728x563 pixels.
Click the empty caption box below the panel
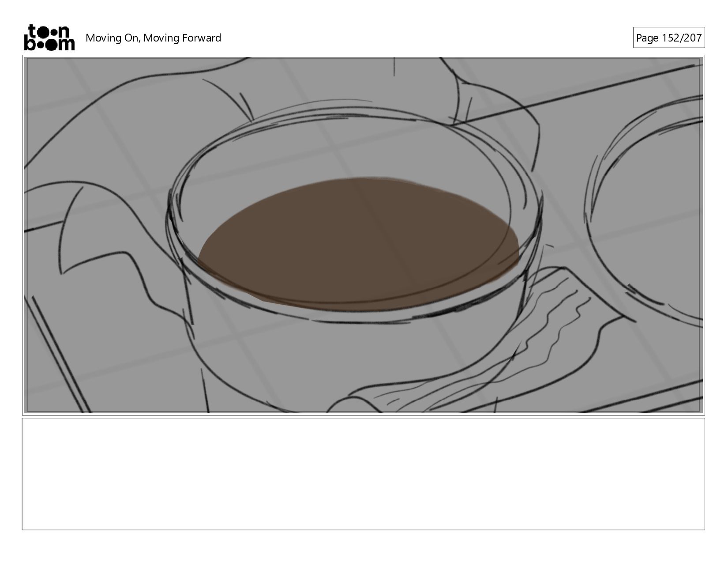(363, 474)
